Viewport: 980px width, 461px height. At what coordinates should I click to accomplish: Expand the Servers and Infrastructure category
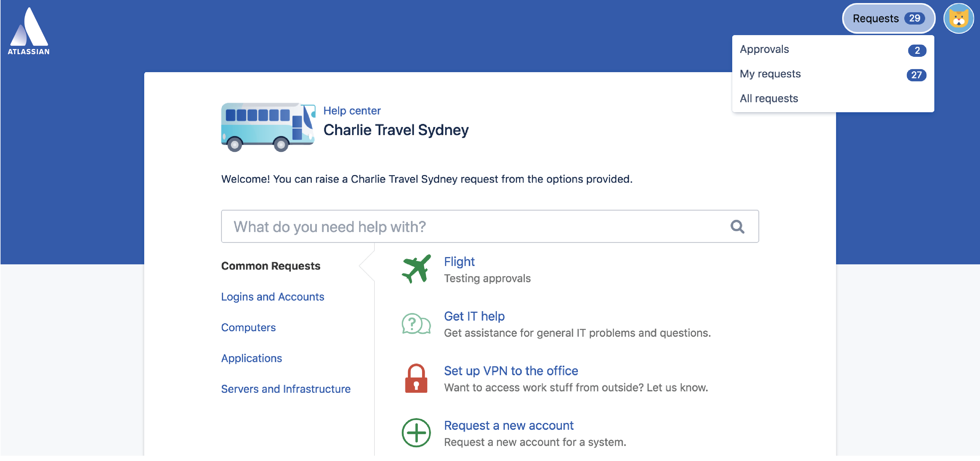point(286,389)
